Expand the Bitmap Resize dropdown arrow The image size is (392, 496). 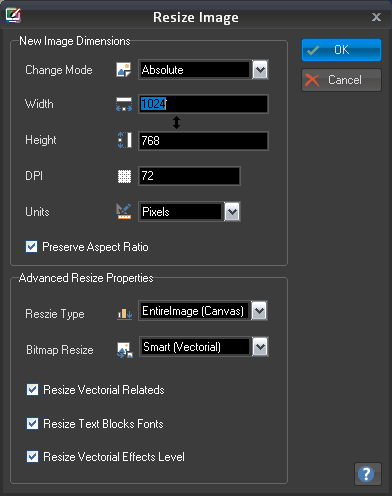tap(260, 347)
